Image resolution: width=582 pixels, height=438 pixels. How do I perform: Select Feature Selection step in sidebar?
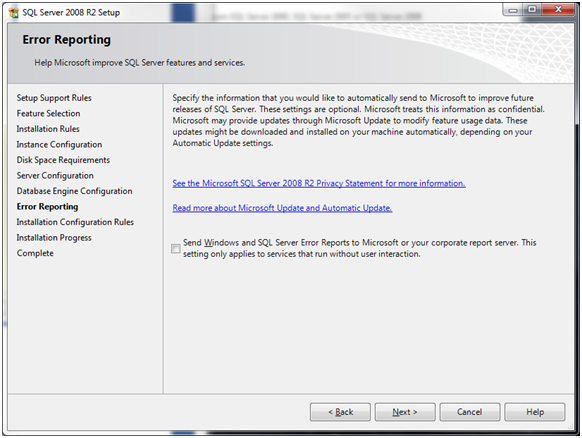[x=48, y=113]
